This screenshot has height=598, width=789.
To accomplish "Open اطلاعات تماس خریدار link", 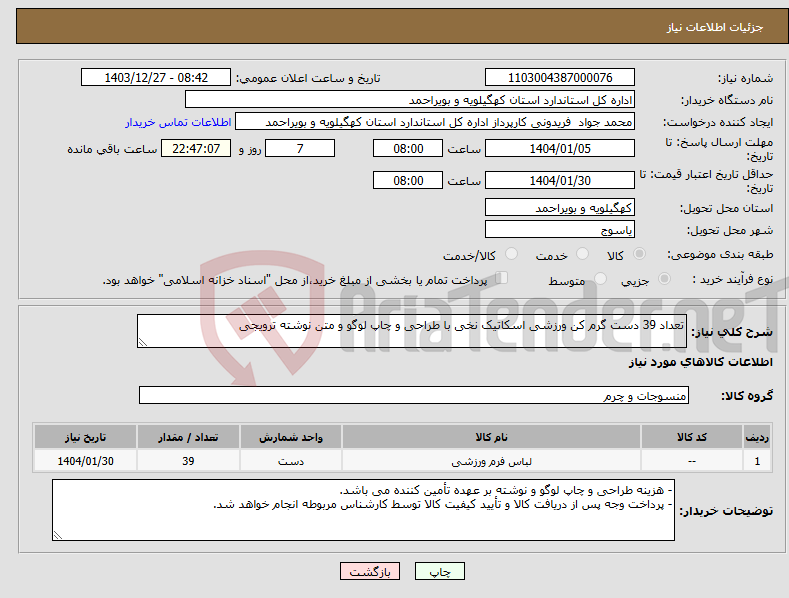I will pos(178,122).
